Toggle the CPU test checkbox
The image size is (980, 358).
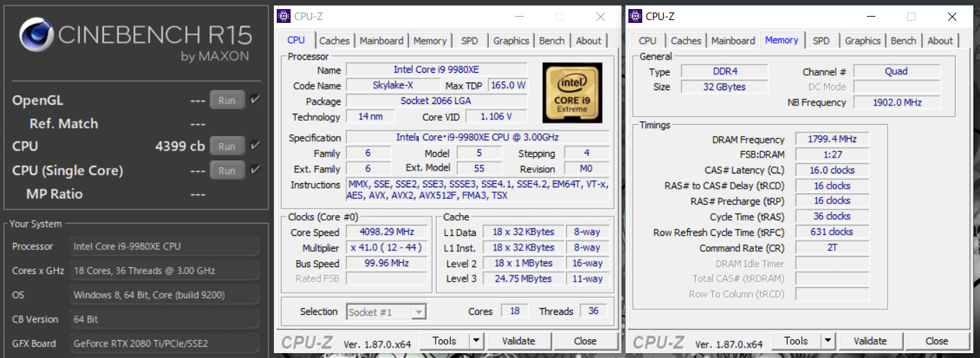(255, 146)
